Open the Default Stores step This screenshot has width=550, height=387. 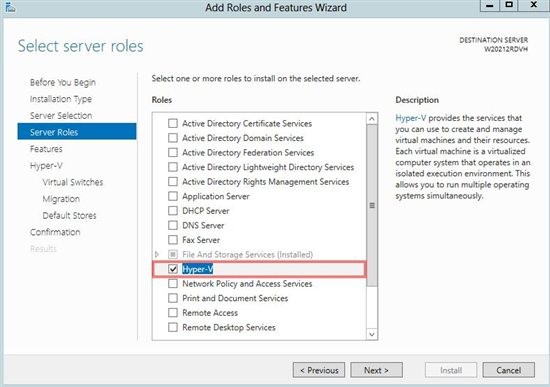[69, 215]
